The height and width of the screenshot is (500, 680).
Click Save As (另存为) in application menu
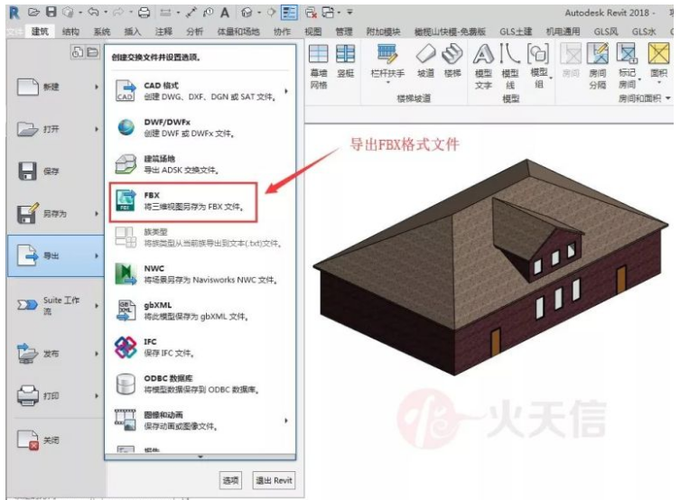pyautogui.click(x=56, y=213)
